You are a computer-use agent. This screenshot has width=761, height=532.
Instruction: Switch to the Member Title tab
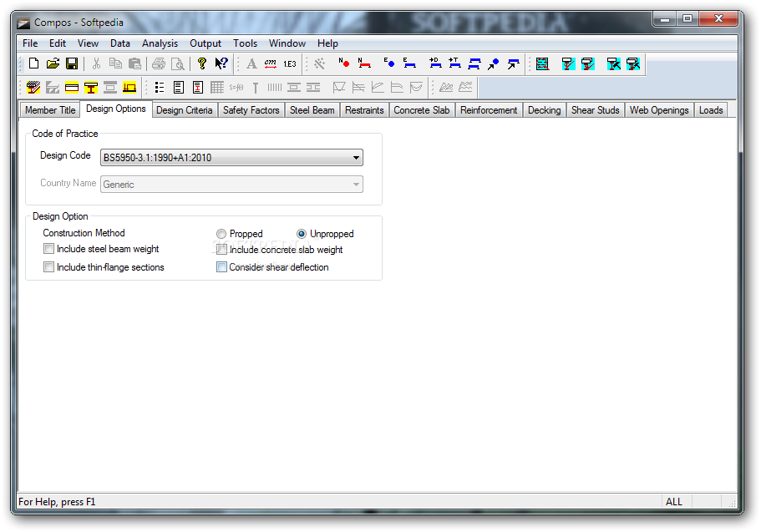click(x=50, y=110)
